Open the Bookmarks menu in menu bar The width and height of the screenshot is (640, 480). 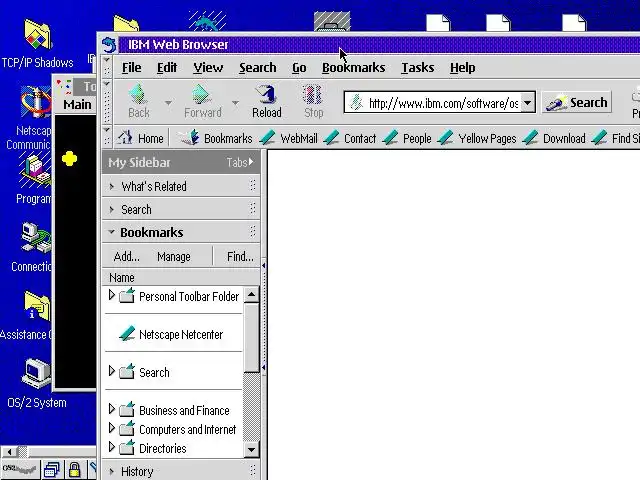(x=353, y=67)
